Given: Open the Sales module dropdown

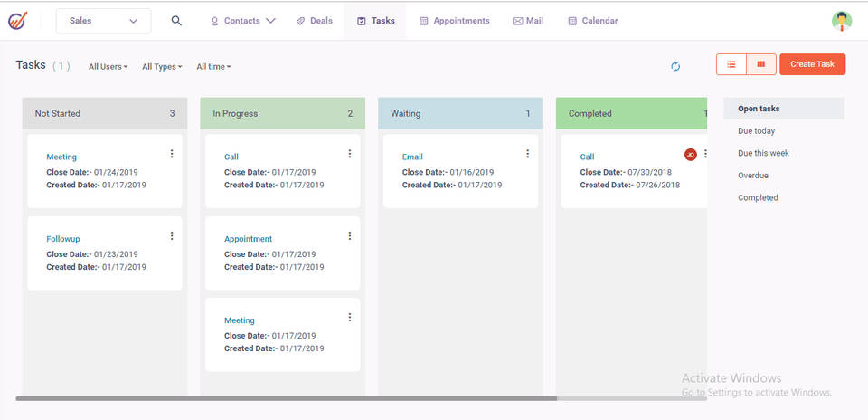Looking at the screenshot, I should [103, 21].
